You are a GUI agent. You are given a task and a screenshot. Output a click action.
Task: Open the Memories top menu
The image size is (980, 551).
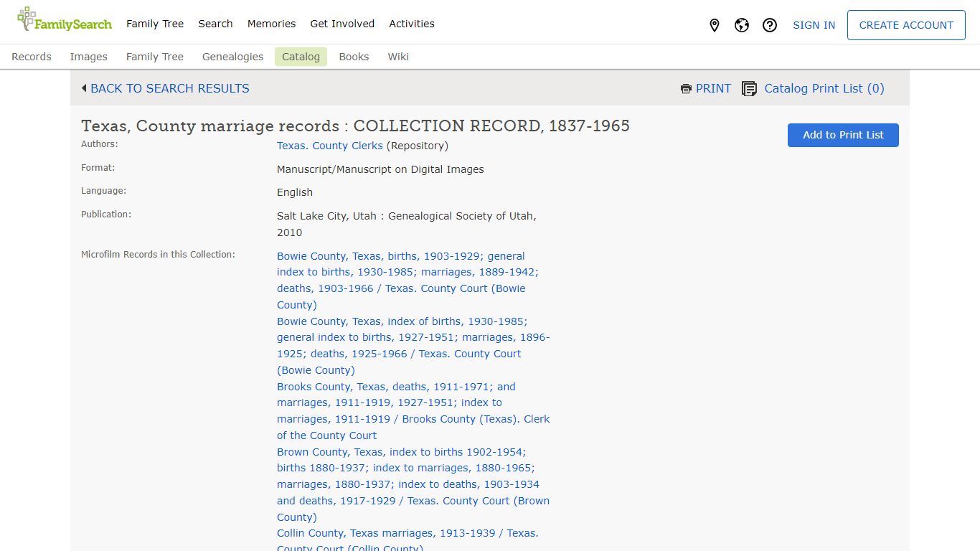click(x=271, y=24)
